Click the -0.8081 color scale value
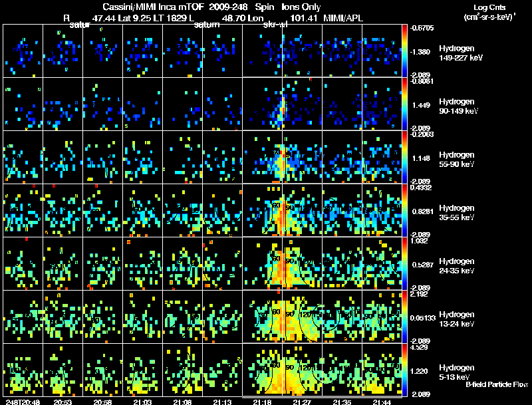Screen dimensions: 532x405 (x=422, y=81)
